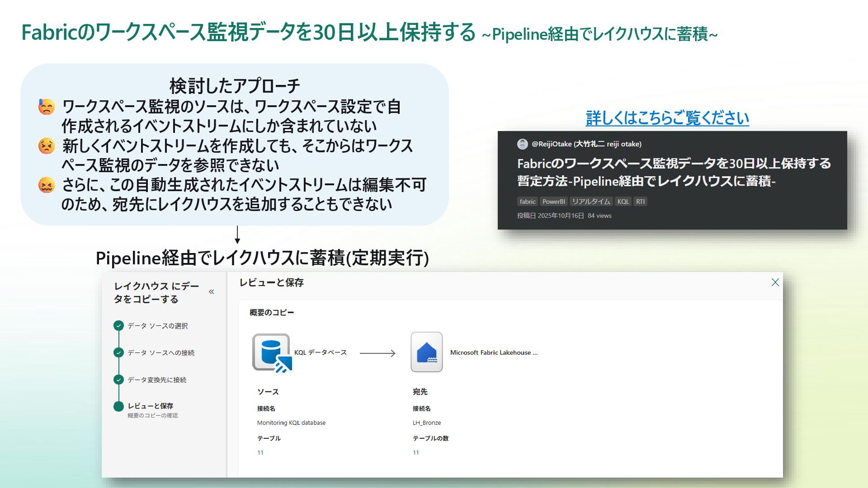The image size is (868, 488).
Task: Go to the レビューと保存 step
Action: [x=150, y=406]
